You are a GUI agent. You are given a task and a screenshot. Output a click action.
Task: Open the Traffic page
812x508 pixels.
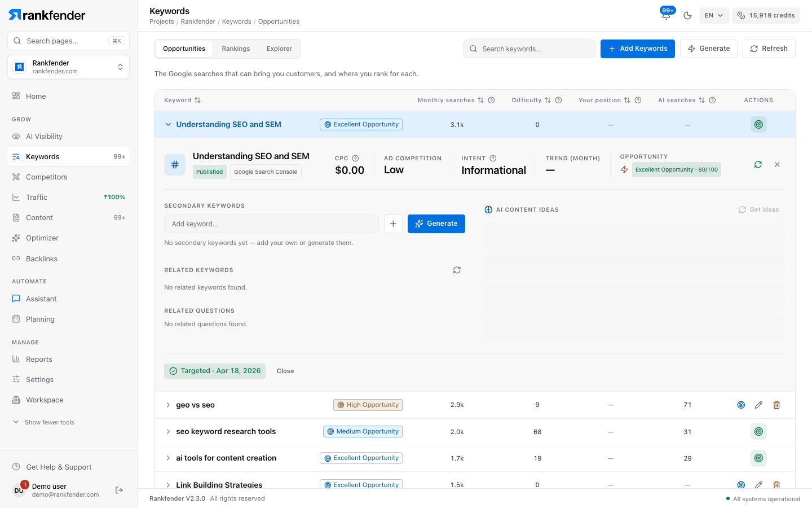click(x=68, y=197)
